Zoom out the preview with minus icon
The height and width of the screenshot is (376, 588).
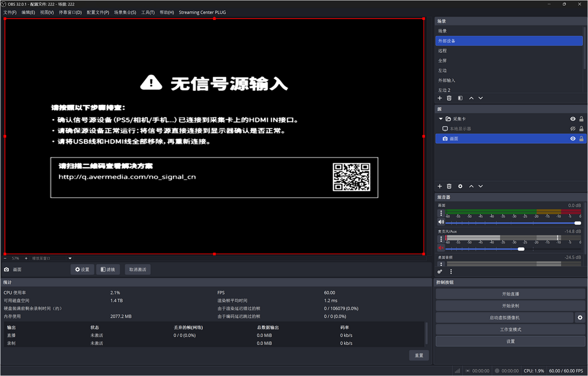(5, 258)
